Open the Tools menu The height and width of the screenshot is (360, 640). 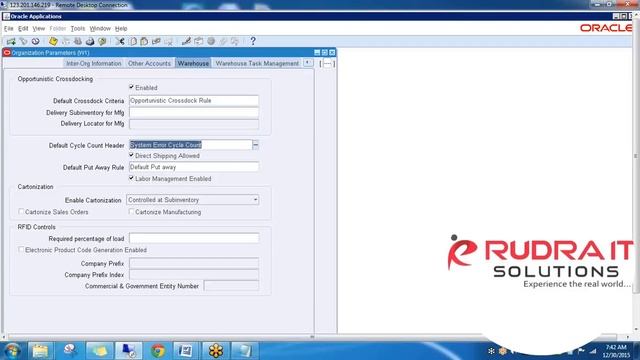point(78,28)
